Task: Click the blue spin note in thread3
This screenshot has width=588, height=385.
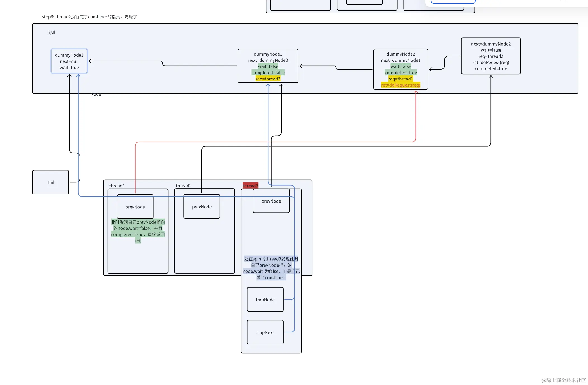Action: coord(271,268)
